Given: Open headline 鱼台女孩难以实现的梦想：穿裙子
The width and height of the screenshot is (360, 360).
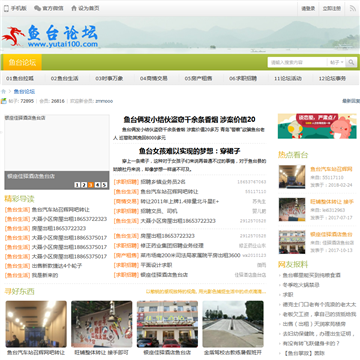Looking at the screenshot, I should click(189, 151).
